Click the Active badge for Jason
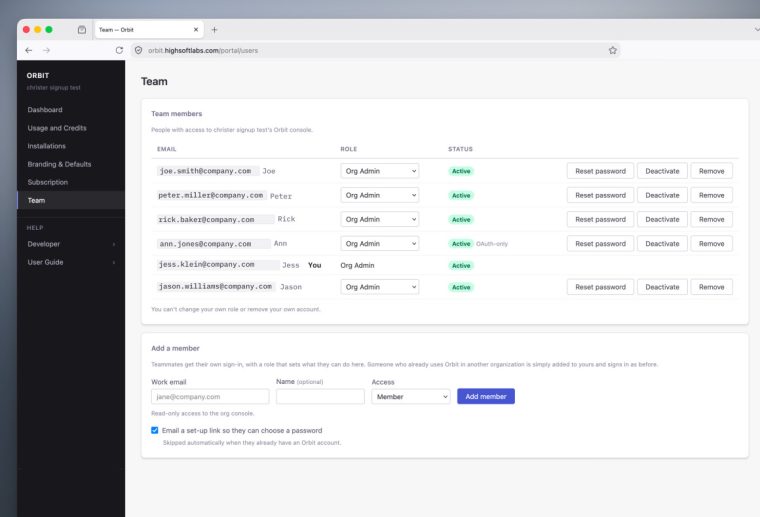760x517 pixels. click(461, 287)
